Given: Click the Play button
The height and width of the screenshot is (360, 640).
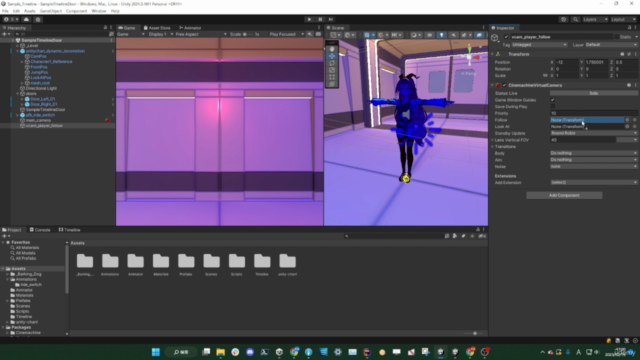Looking at the screenshot, I should point(309,19).
